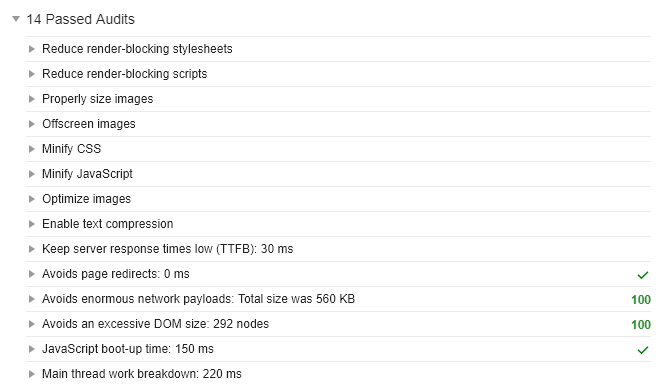
Task: Expand the Properly size images arrow
Action: (x=31, y=99)
